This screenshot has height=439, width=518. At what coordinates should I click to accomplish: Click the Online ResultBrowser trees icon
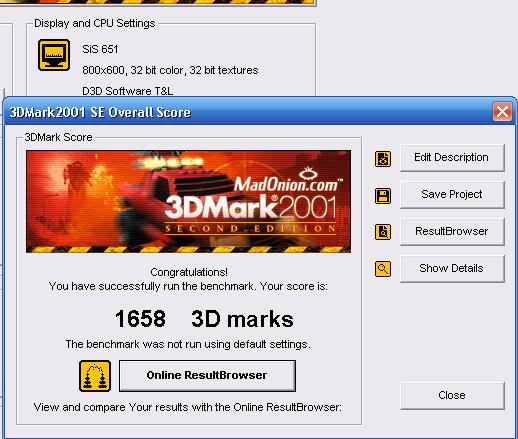pyautogui.click(x=95, y=376)
